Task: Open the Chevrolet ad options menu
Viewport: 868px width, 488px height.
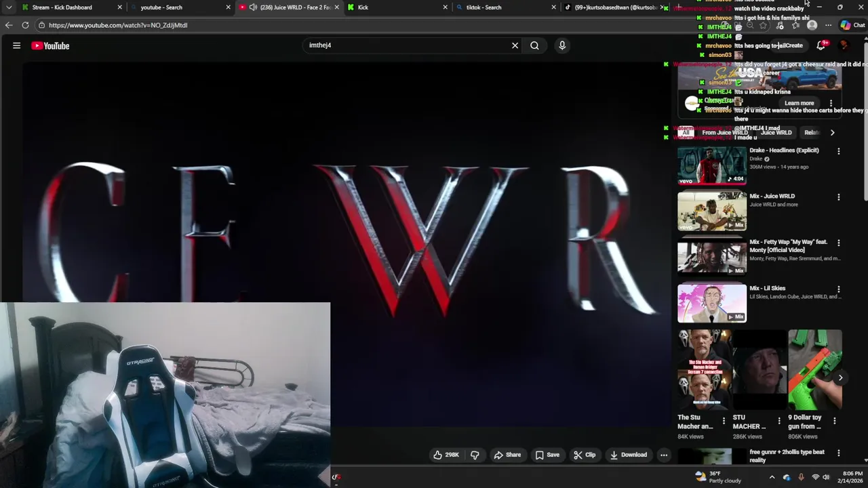Action: [831, 103]
